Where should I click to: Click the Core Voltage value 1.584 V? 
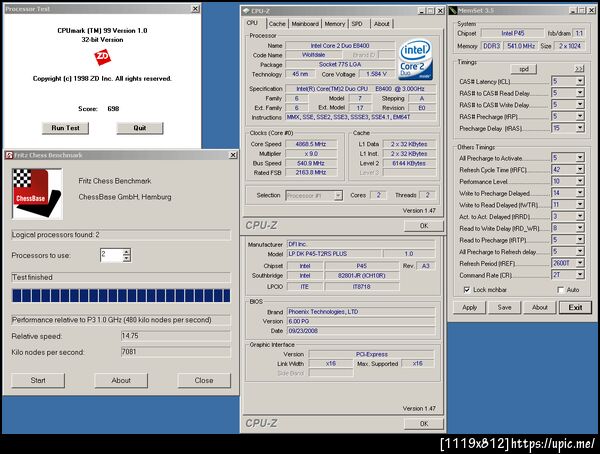(x=376, y=74)
